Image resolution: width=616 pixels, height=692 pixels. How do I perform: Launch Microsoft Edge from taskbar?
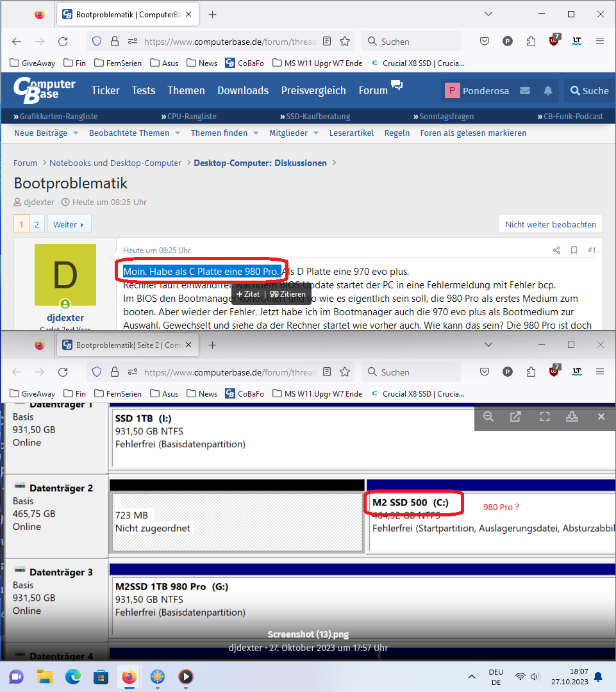pyautogui.click(x=73, y=677)
